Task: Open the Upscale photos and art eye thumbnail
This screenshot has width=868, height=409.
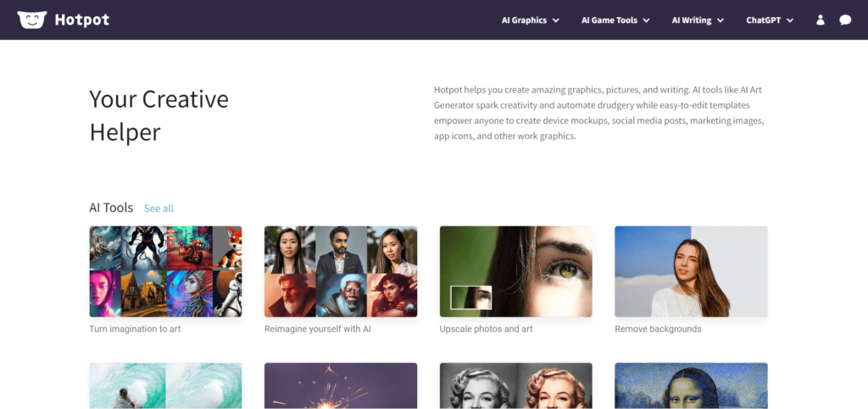Action: (x=516, y=272)
